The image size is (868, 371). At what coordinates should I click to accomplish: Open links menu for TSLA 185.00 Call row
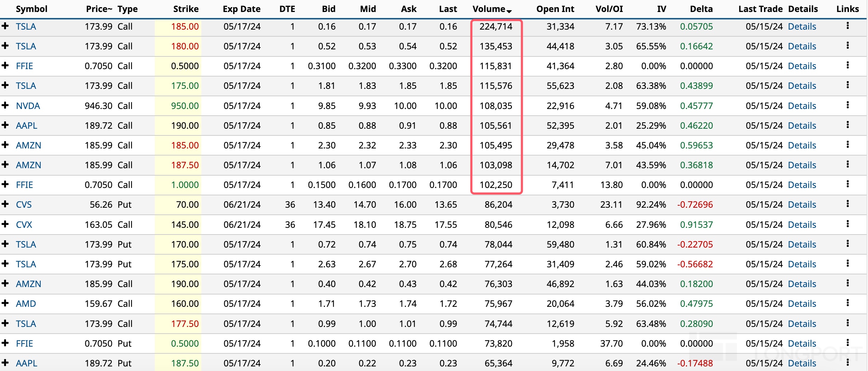[x=848, y=26]
